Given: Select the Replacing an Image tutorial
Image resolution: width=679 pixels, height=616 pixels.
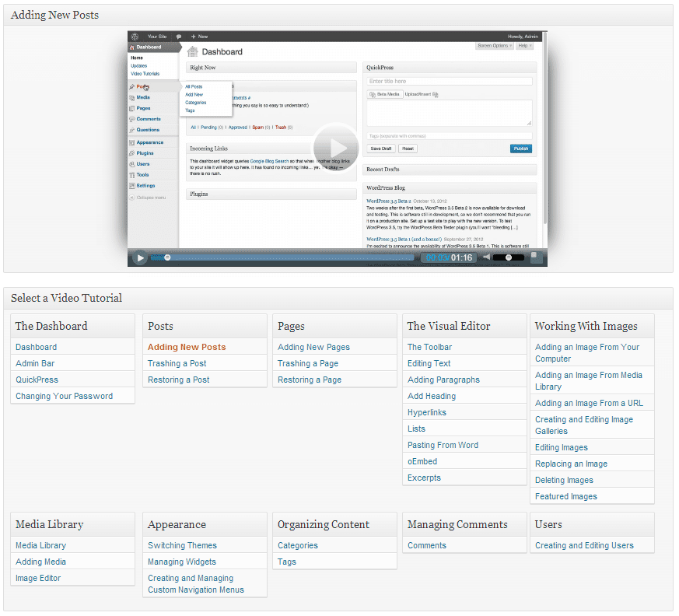Looking at the screenshot, I should pyautogui.click(x=571, y=464).
